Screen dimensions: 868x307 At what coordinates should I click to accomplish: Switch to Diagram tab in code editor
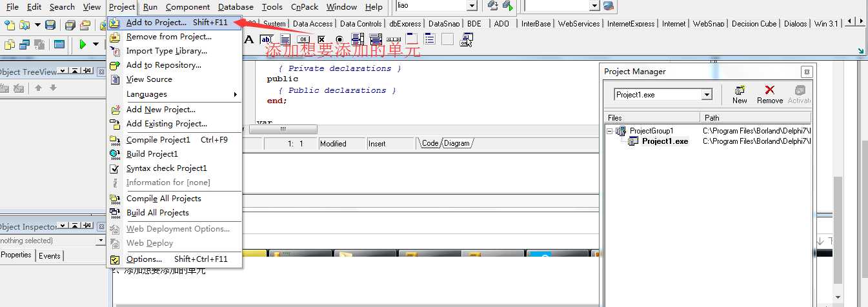[x=457, y=143]
